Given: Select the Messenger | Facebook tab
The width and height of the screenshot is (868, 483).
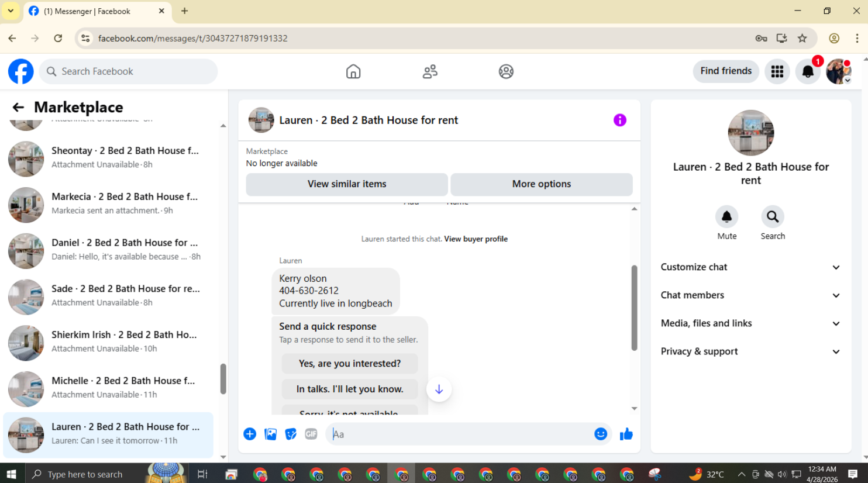Looking at the screenshot, I should pos(97,12).
